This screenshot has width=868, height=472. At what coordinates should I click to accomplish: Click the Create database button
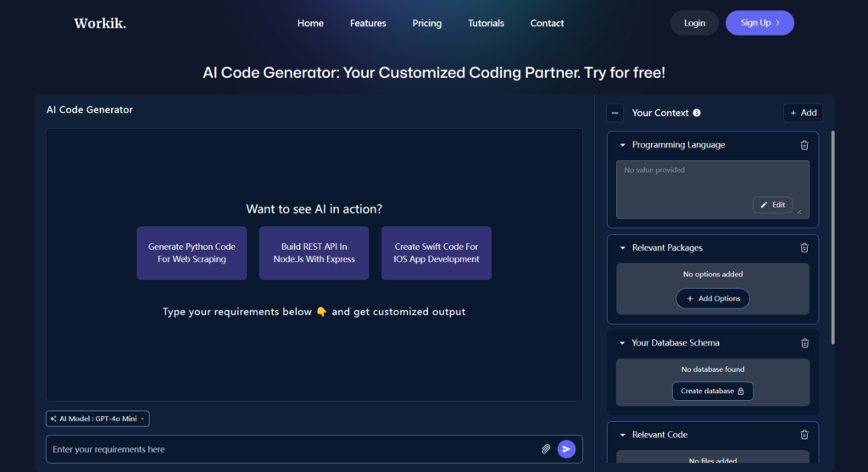tap(713, 391)
